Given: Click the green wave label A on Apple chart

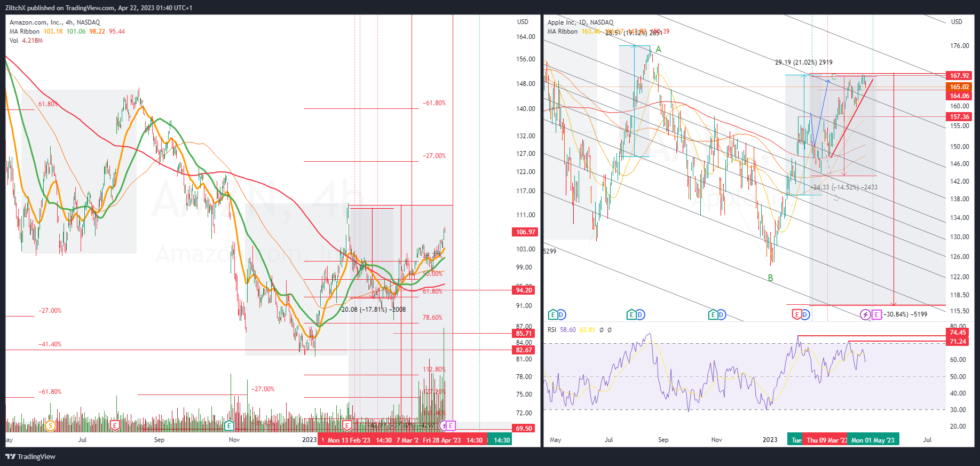Looking at the screenshot, I should pyautogui.click(x=659, y=49).
